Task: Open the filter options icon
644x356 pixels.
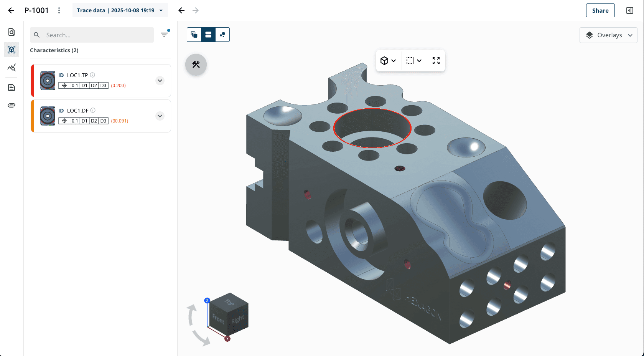Action: tap(164, 35)
